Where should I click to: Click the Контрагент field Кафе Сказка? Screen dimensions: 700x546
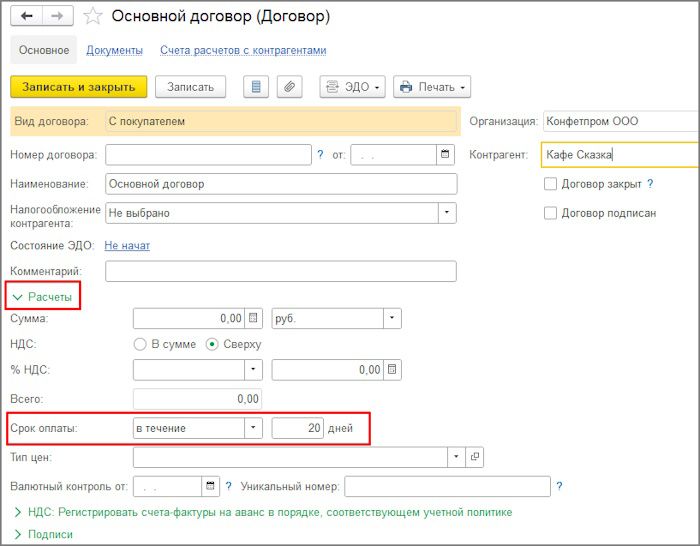pyautogui.click(x=621, y=154)
